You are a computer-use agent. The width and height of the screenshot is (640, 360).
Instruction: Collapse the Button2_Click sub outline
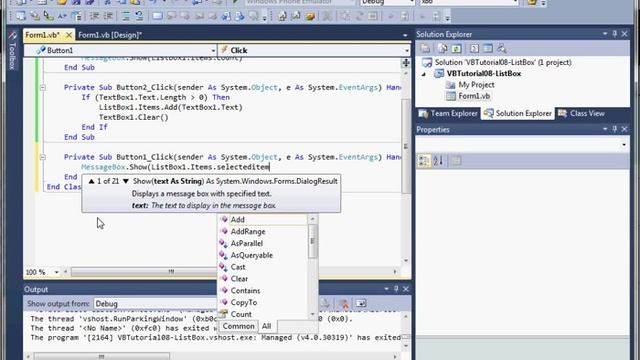point(42,87)
